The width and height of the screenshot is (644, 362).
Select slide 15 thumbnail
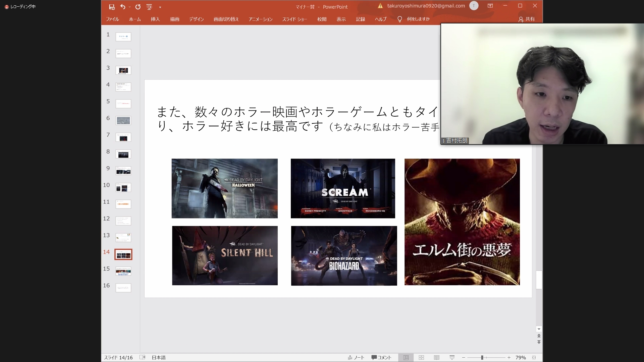tap(123, 271)
